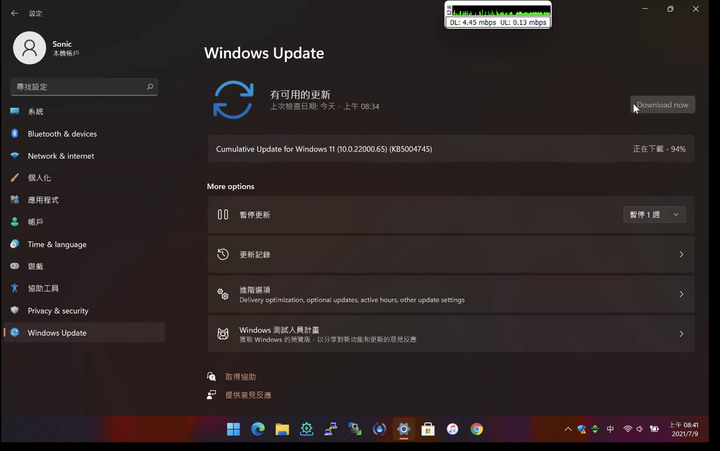The height and width of the screenshot is (451, 720).
Task: Open the network computers app on taskbar
Action: [331, 429]
